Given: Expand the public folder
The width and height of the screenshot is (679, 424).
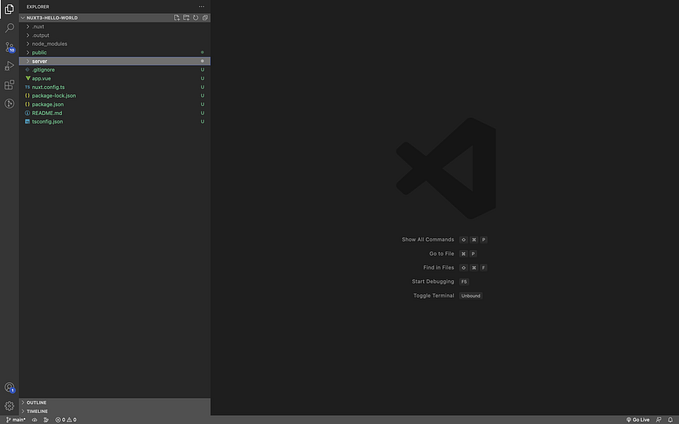Looking at the screenshot, I should point(115,52).
